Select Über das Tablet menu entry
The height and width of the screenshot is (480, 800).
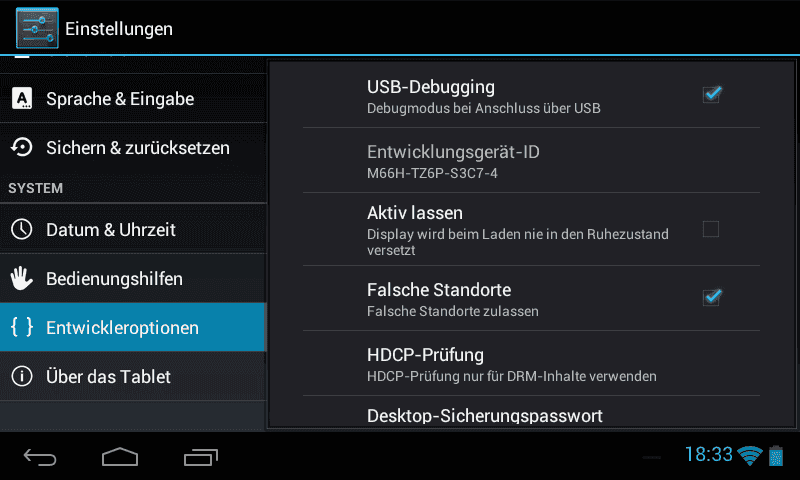(x=133, y=376)
